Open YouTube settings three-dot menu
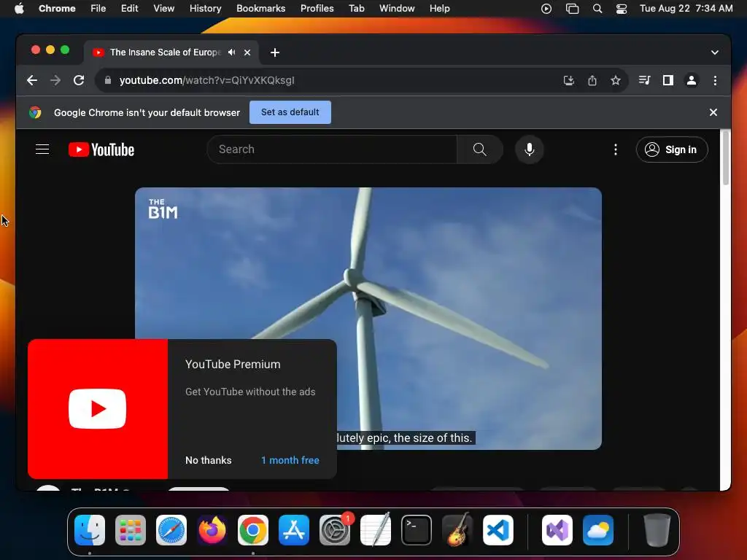Viewport: 747px width, 560px height. (616, 149)
